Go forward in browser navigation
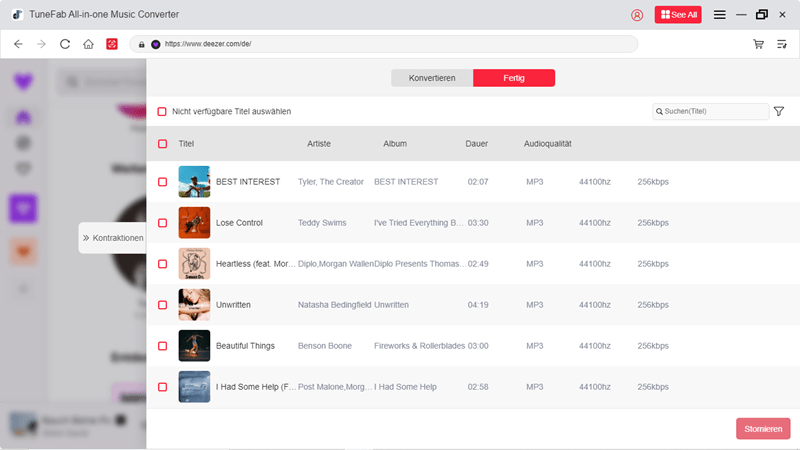This screenshot has width=800, height=450. pos(41,44)
